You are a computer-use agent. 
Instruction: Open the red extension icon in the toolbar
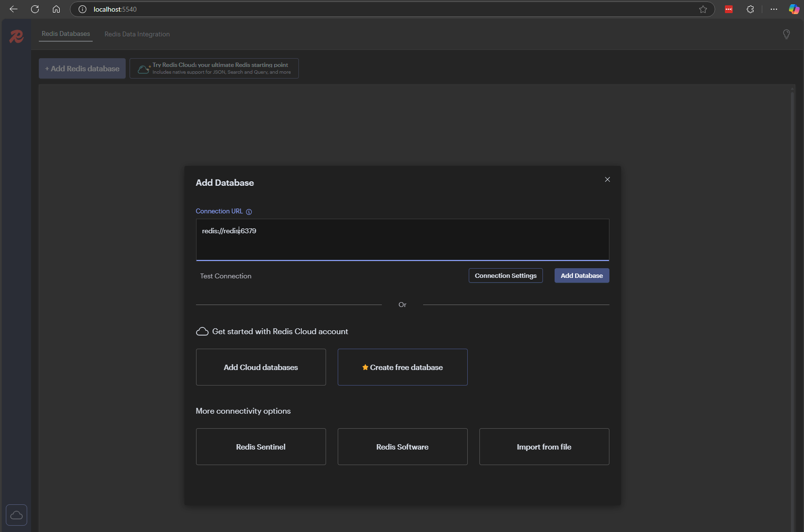[729, 9]
